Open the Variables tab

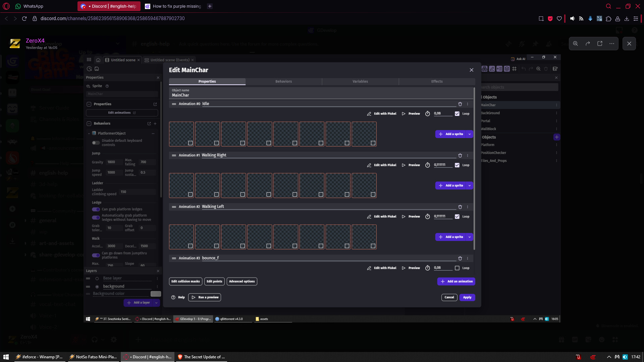click(360, 81)
